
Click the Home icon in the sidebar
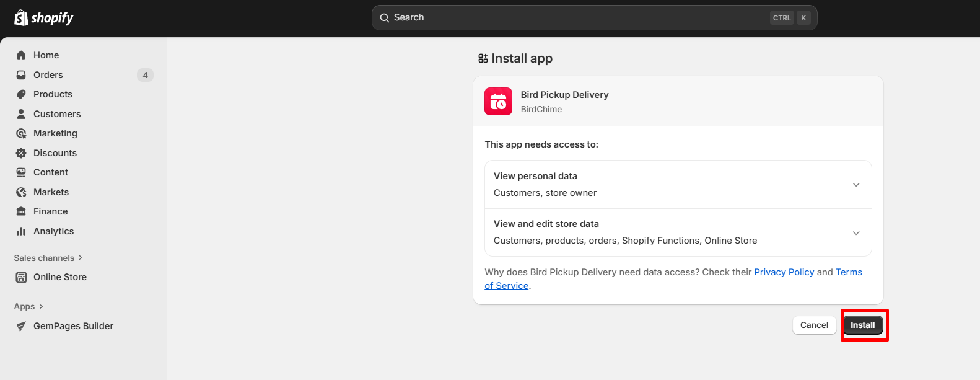click(x=21, y=55)
